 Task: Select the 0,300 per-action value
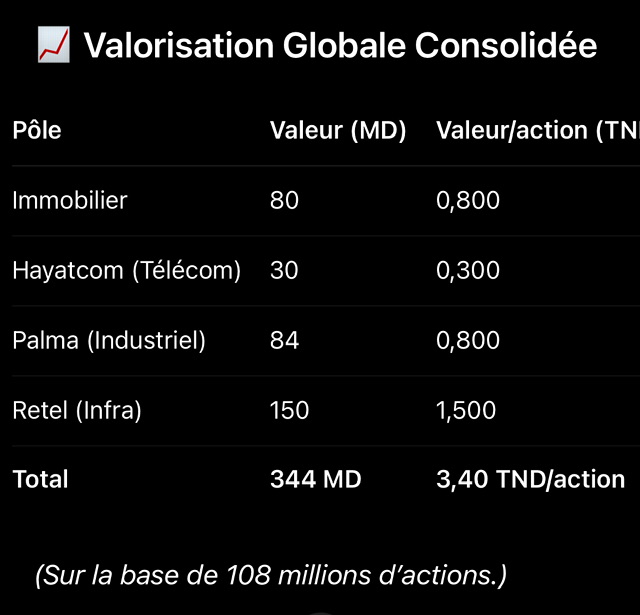[468, 271]
